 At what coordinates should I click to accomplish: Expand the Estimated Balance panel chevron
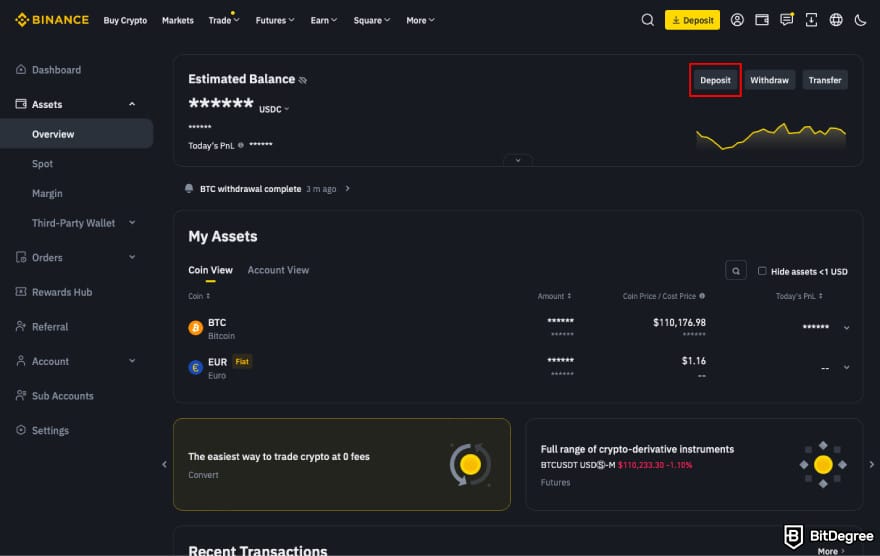click(x=517, y=160)
